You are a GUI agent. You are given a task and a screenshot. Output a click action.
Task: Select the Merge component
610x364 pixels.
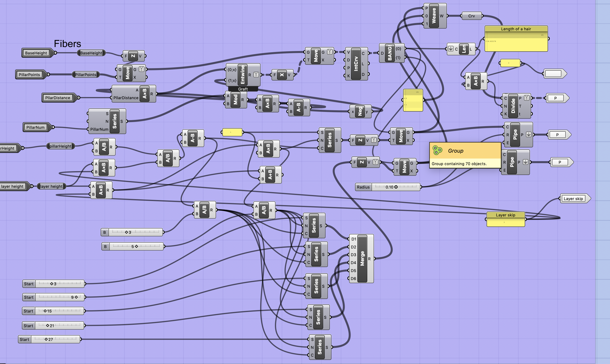click(362, 258)
